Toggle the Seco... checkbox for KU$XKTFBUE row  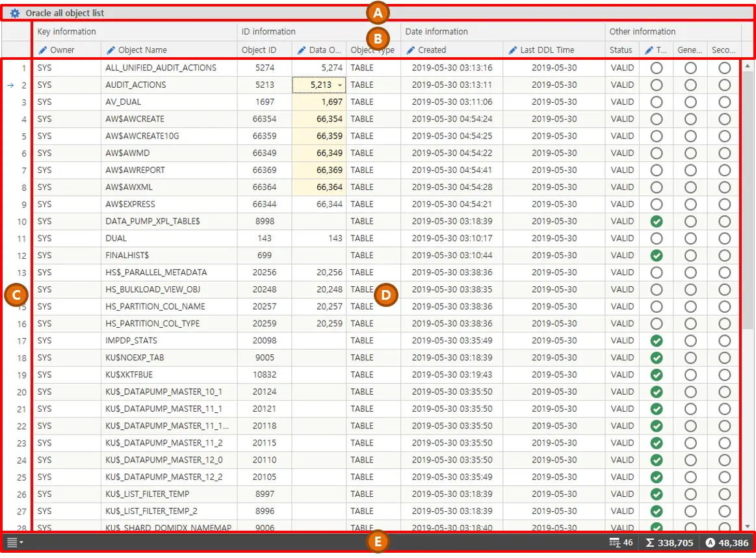(725, 375)
